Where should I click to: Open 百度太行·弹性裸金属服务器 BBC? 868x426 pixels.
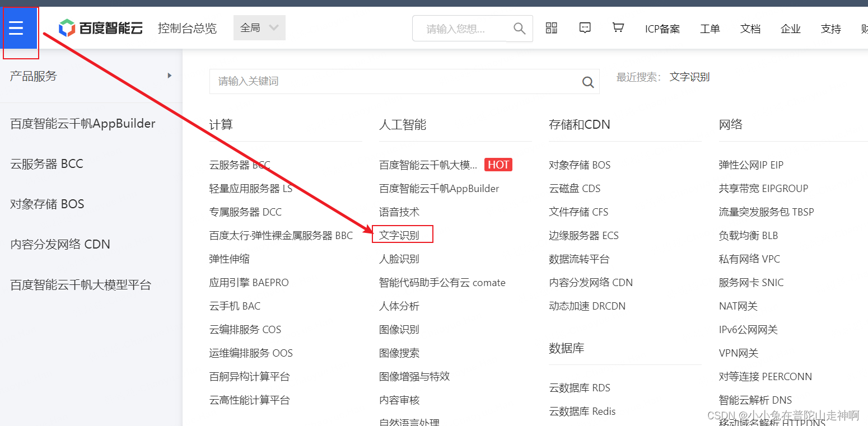click(x=281, y=236)
